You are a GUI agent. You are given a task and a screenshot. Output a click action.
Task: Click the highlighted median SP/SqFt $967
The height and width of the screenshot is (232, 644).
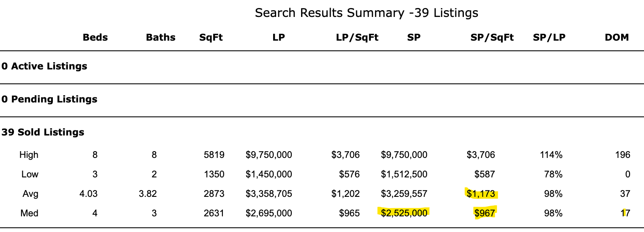coord(485,213)
